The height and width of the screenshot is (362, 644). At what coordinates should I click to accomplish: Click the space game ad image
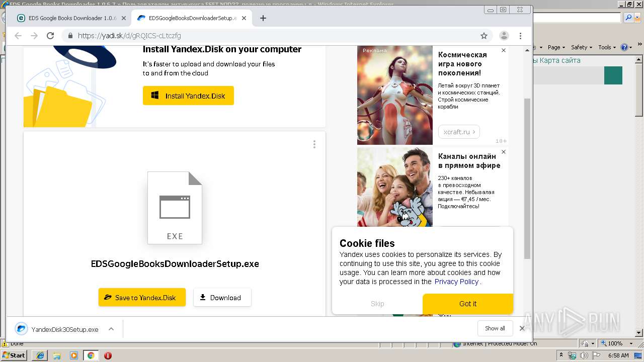395,95
